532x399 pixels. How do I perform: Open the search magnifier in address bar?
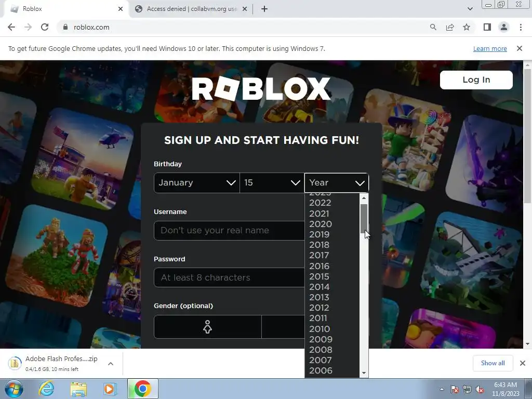click(x=433, y=27)
